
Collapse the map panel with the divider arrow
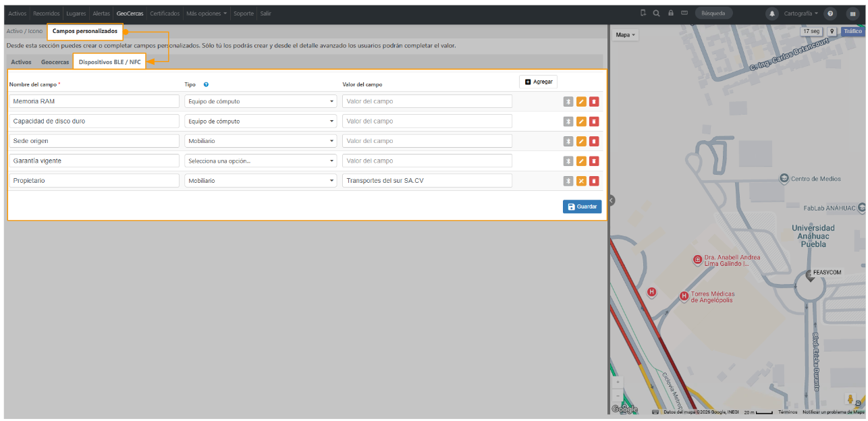pyautogui.click(x=611, y=200)
